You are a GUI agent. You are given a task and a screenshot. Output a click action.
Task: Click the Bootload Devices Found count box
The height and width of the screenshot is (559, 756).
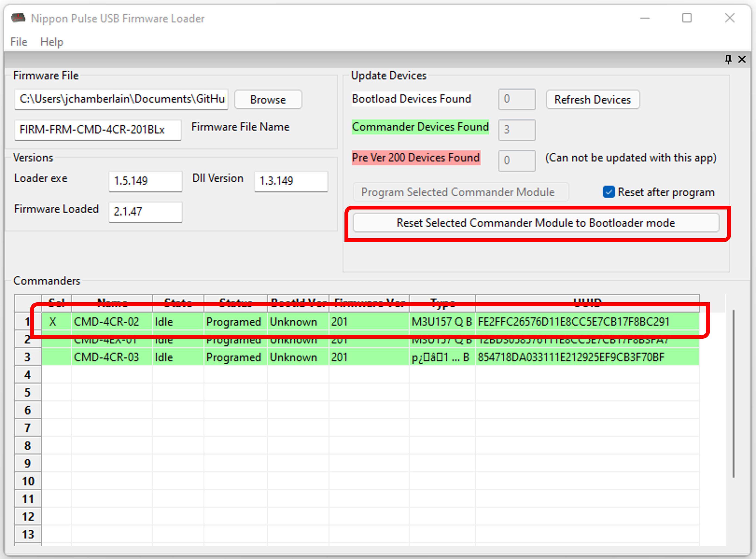(517, 99)
